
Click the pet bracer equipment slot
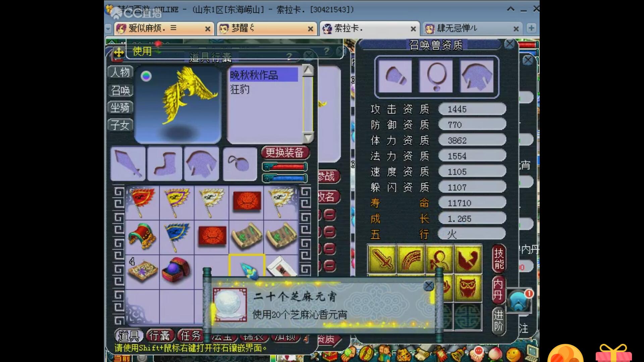pyautogui.click(x=395, y=76)
